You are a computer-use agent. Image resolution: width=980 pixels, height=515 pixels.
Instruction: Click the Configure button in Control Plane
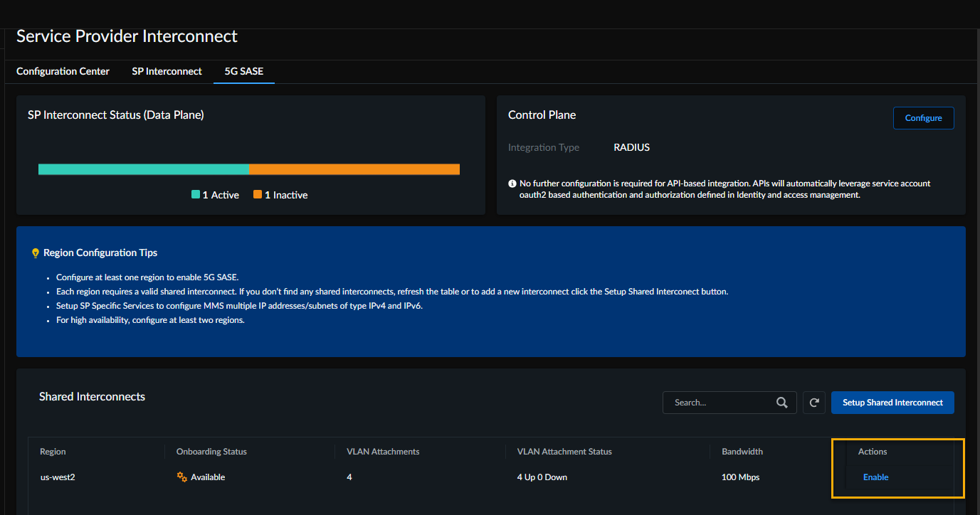click(x=923, y=118)
